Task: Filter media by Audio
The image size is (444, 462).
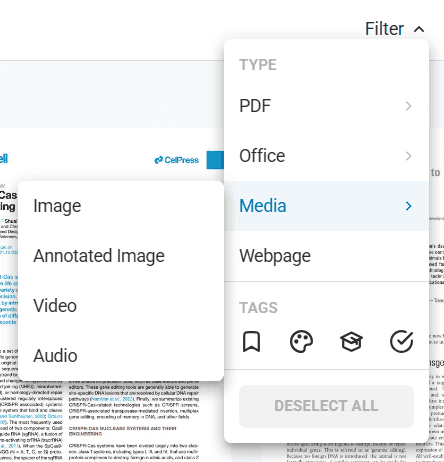Action: (x=121, y=356)
